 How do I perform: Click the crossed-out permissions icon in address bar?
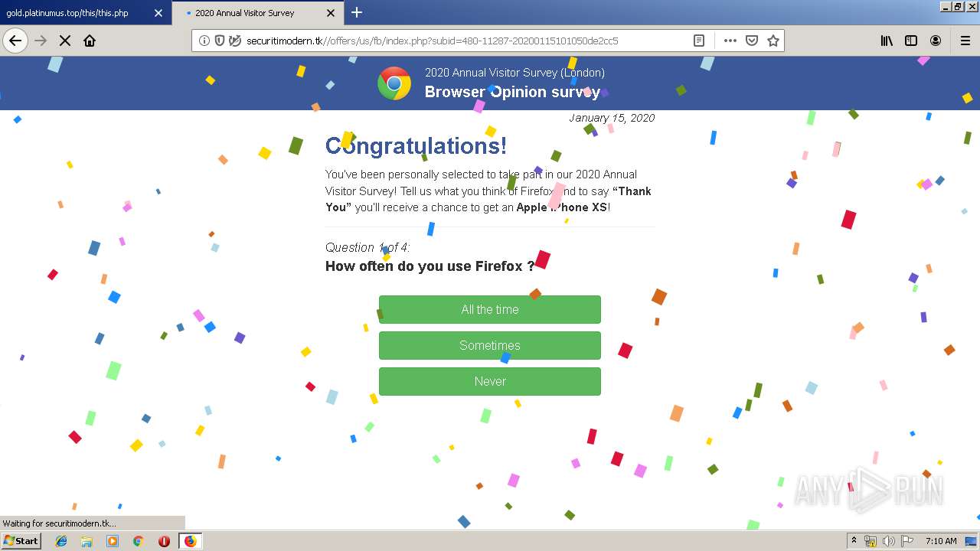click(x=235, y=41)
